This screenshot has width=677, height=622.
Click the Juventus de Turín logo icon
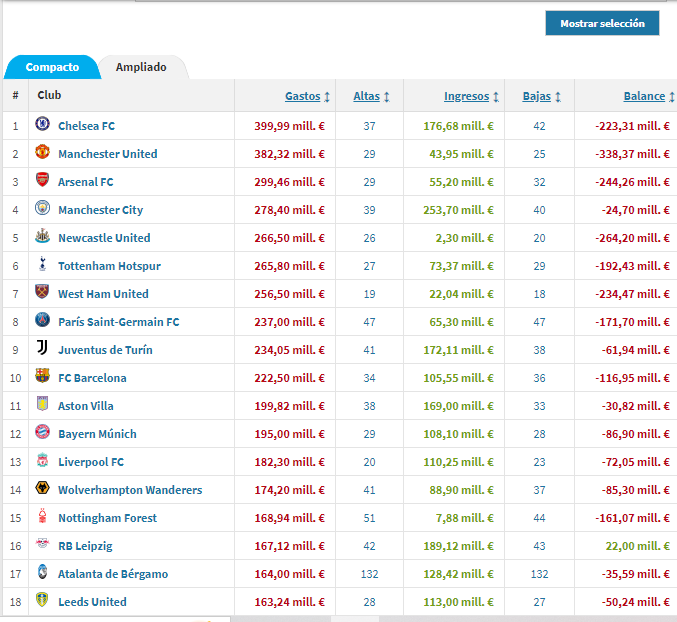[42, 347]
